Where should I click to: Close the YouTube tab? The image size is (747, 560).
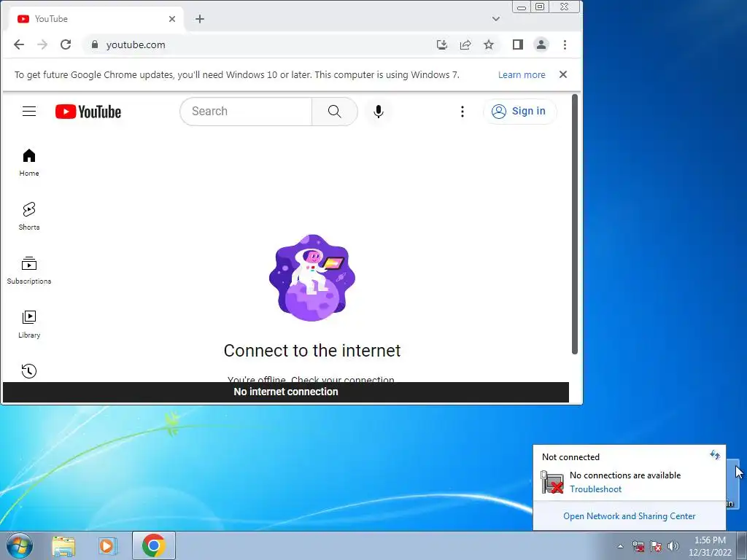pos(172,19)
